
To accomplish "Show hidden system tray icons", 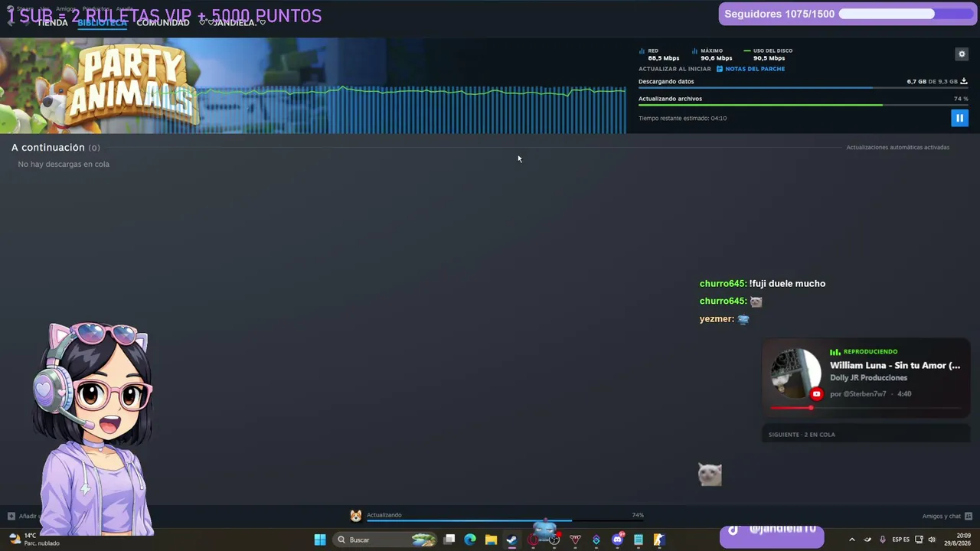I will (851, 540).
